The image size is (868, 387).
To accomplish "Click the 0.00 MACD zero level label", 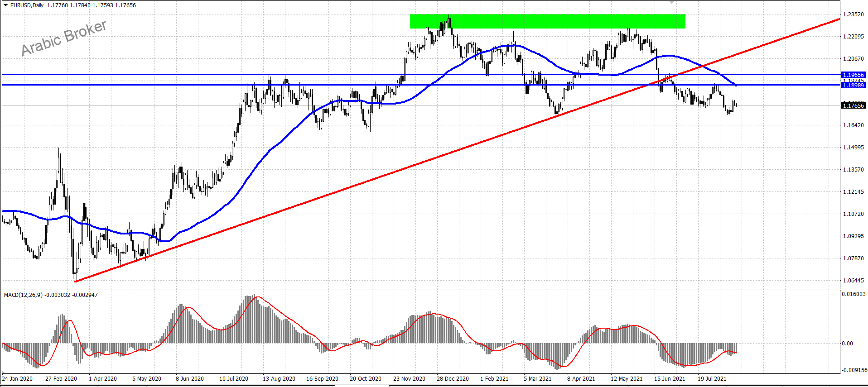I will 847,343.
